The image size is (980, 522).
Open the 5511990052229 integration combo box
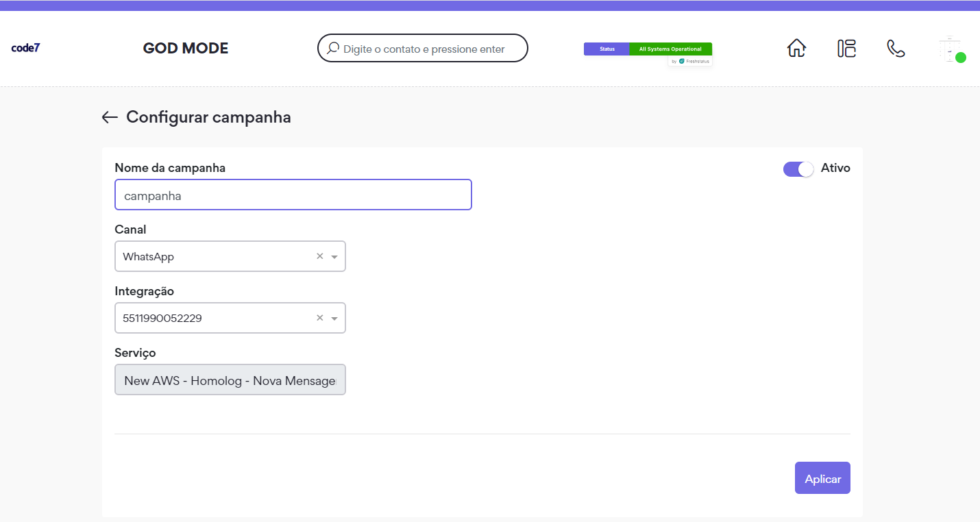230,318
